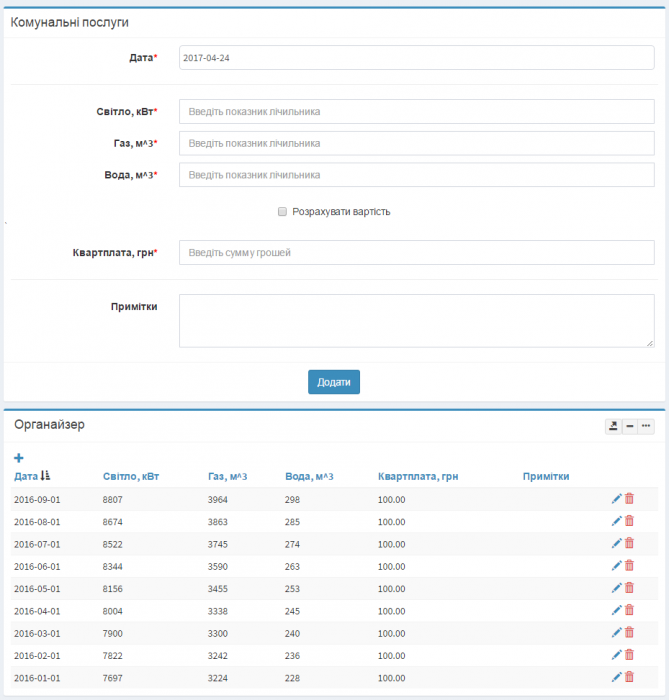Screen dimensions: 669x700
Task: Click the Вода, м^3 column header
Action: point(309,476)
